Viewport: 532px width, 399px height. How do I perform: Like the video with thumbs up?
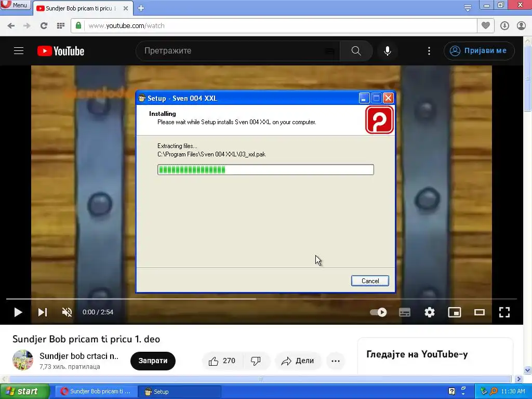(x=222, y=361)
